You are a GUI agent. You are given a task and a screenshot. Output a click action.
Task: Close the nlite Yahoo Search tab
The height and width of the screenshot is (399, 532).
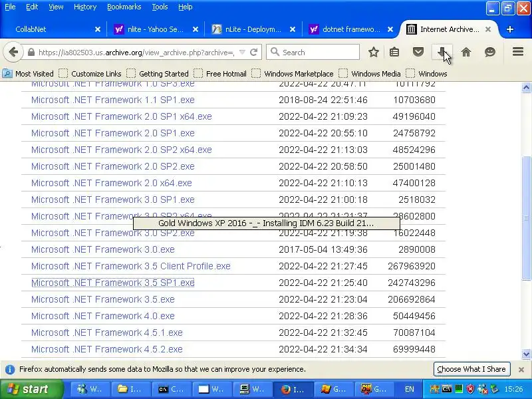click(196, 29)
